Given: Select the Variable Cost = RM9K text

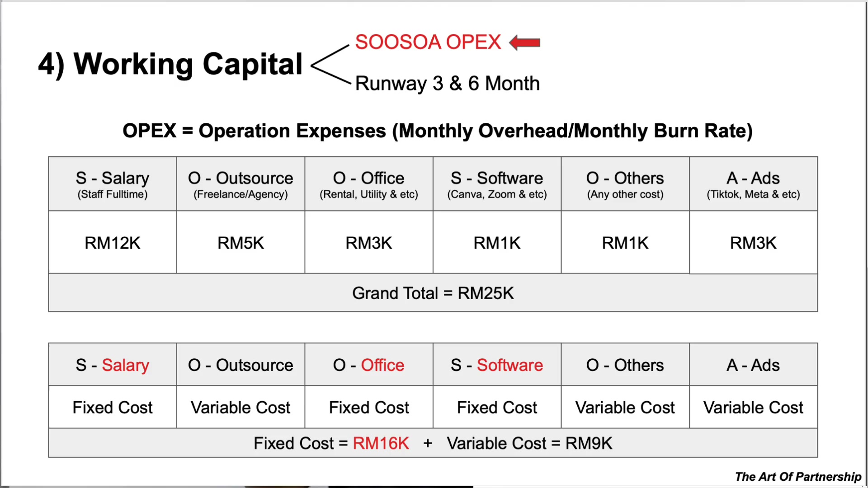Looking at the screenshot, I should pyautogui.click(x=529, y=443).
